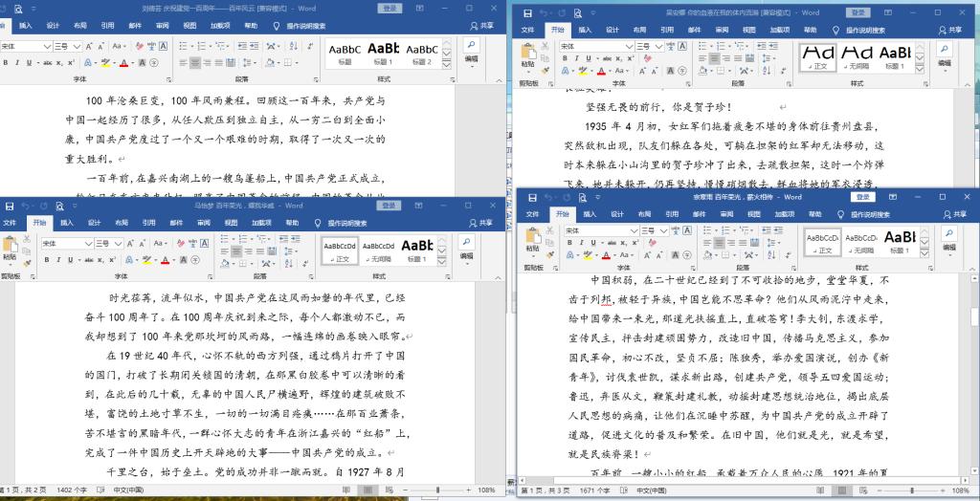Open word count '1402 个字' in status bar

tap(73, 490)
